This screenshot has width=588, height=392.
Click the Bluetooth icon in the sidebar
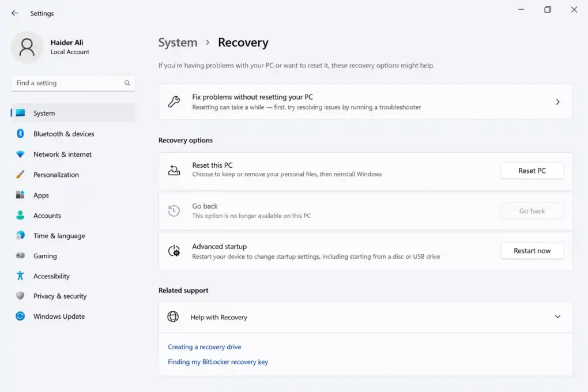20,134
